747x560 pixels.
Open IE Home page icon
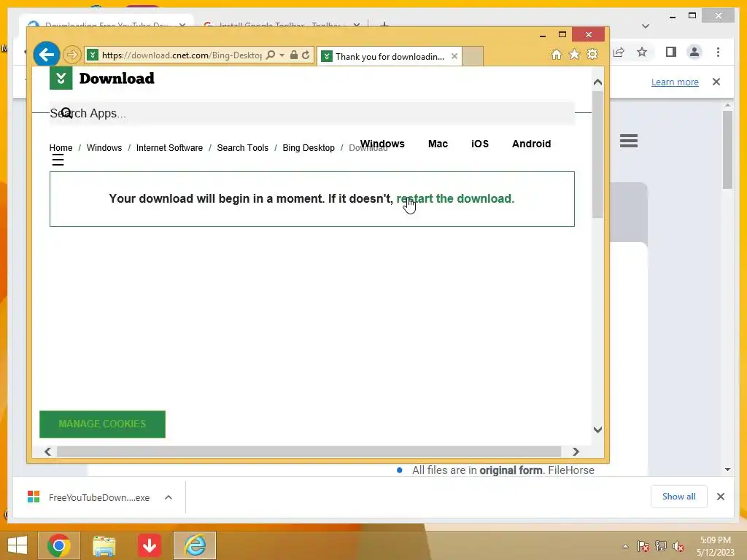[x=556, y=54]
